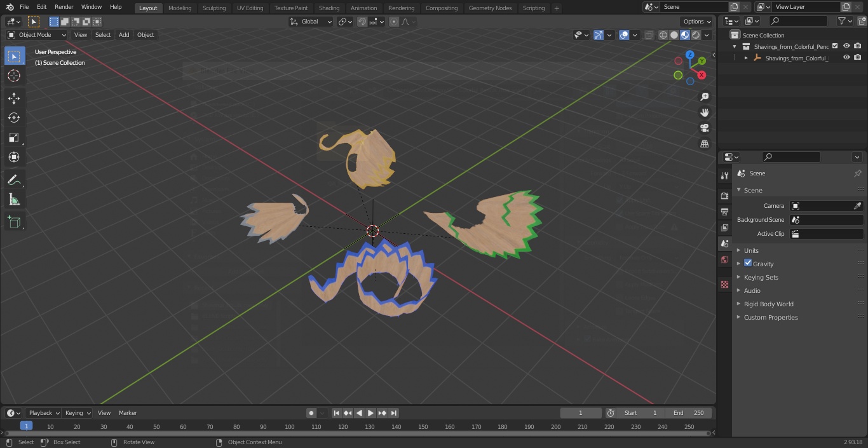Image resolution: width=868 pixels, height=448 pixels.
Task: Pick the Rotate tool
Action: (14, 118)
